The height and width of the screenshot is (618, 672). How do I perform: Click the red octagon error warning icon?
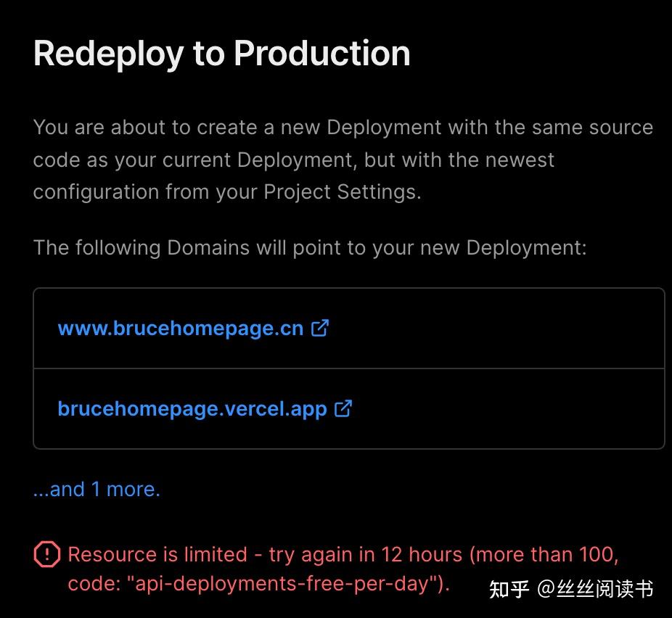pos(47,555)
